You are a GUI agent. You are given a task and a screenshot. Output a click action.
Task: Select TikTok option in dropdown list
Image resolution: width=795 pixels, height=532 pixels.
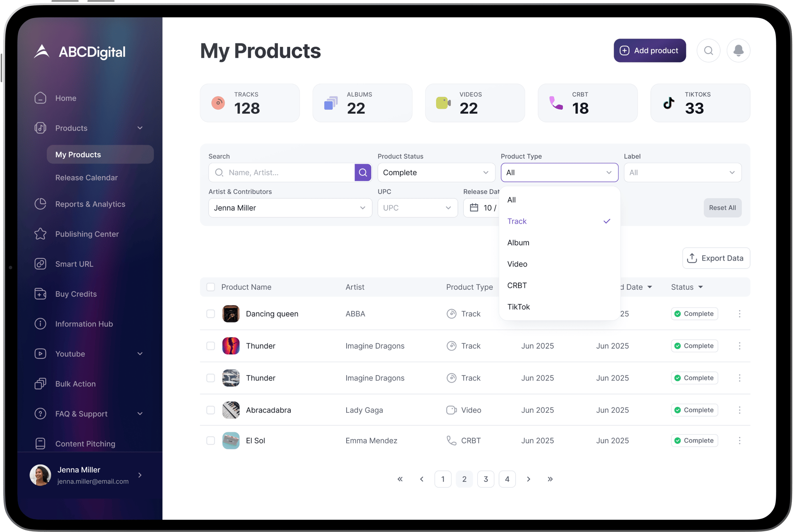(x=518, y=307)
